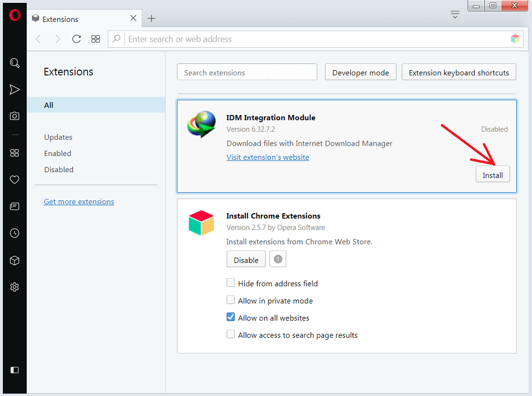Viewport: 532px width, 396px height.
Task: Install the IDM Integration Module
Action: (493, 174)
